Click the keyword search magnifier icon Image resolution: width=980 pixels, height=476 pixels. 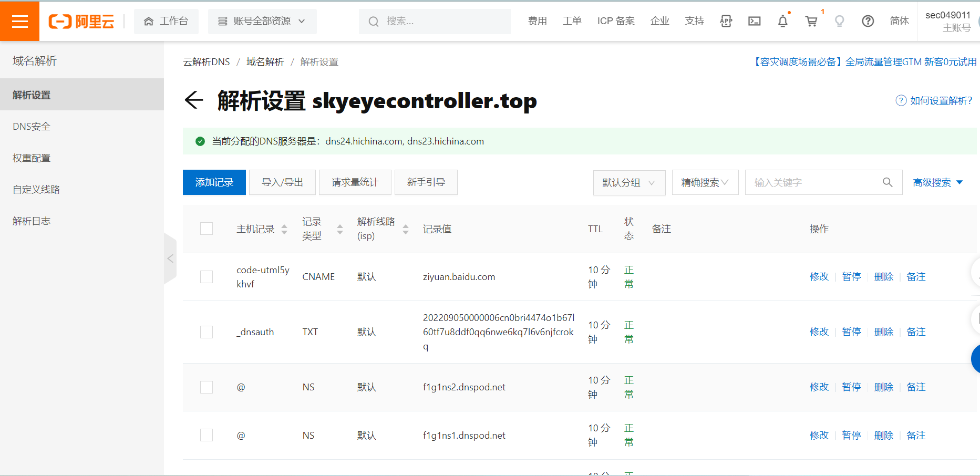tap(888, 182)
